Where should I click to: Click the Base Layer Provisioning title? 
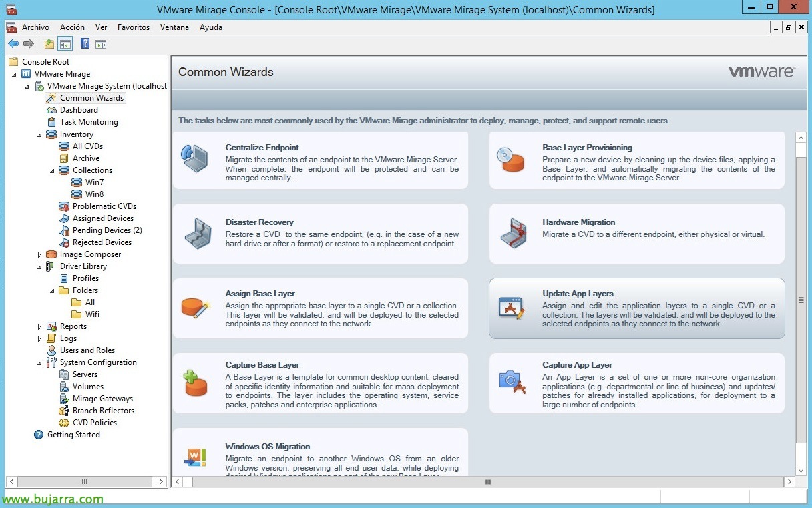(x=587, y=148)
